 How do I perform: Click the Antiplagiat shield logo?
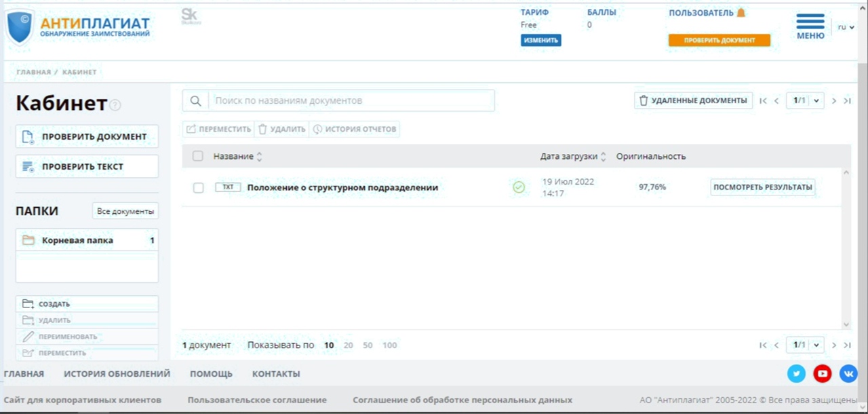point(20,27)
